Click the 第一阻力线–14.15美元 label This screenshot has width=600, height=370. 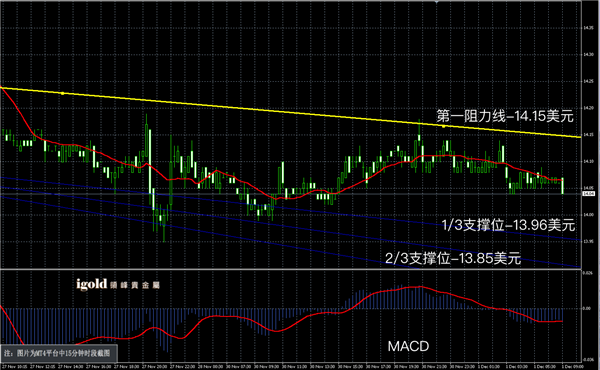pyautogui.click(x=505, y=116)
